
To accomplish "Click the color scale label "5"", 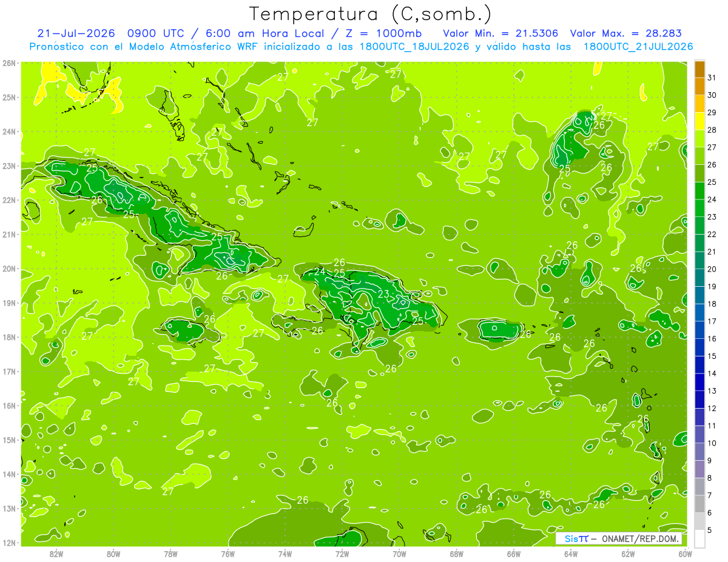I will [710, 530].
